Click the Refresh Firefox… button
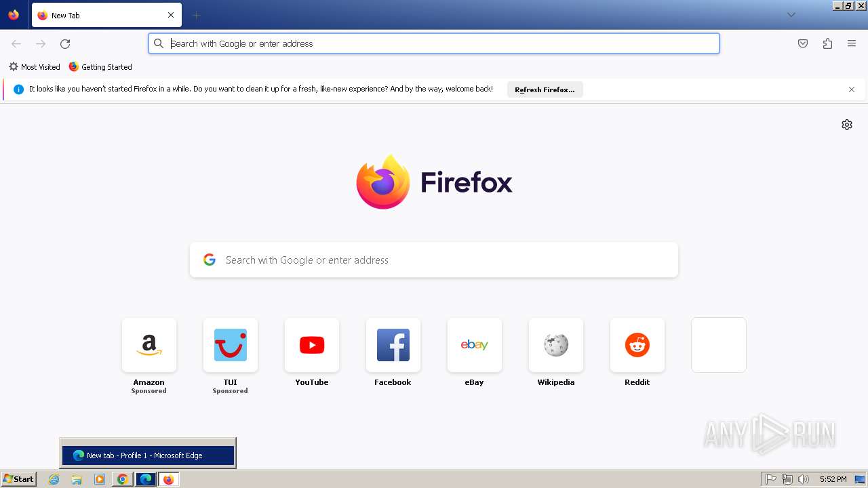868x488 pixels. pos(545,89)
